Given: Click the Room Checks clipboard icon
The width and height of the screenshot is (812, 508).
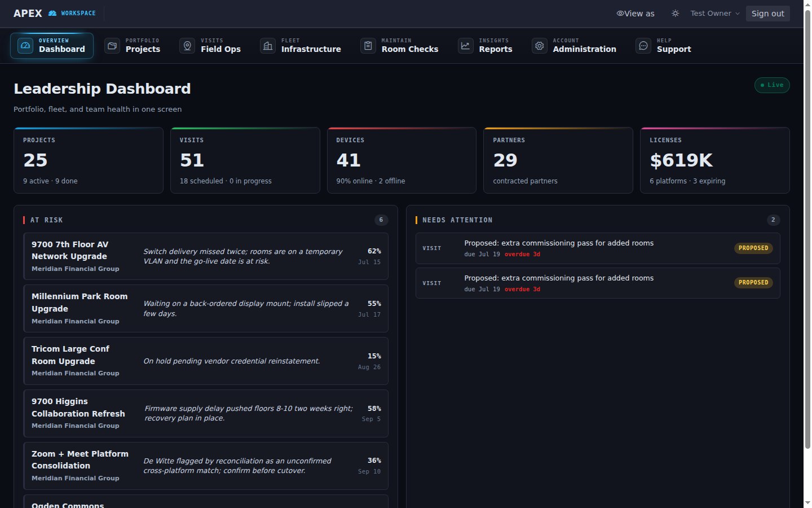Looking at the screenshot, I should [x=368, y=46].
